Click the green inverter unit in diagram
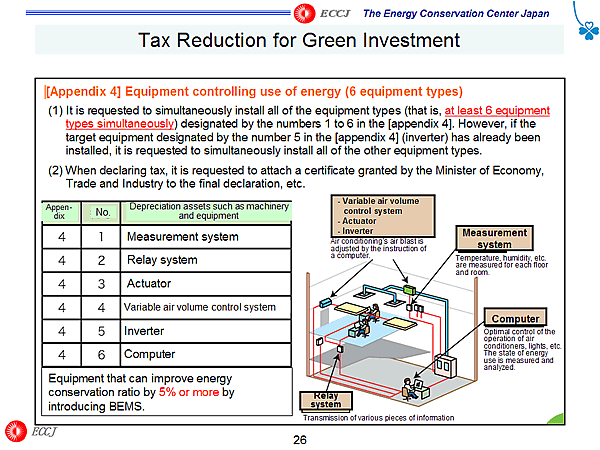The image size is (600, 450). coord(409,290)
